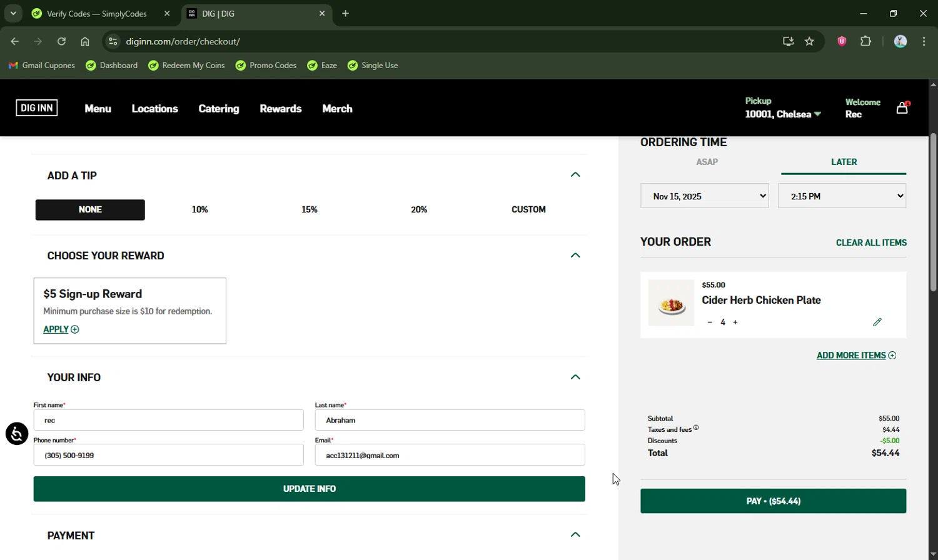Open the Nov 15, 2025 date dropdown
Viewport: 938px width, 560px height.
point(704,196)
